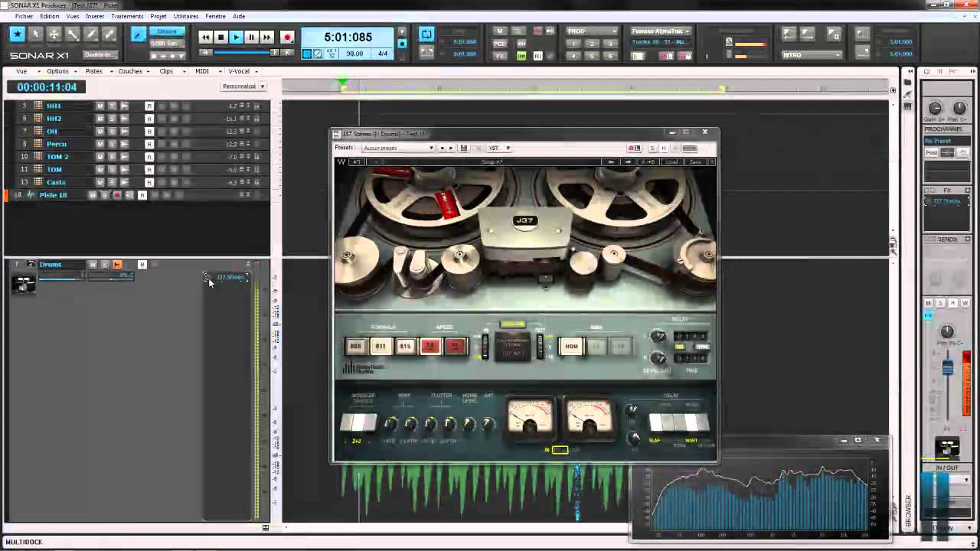The width and height of the screenshot is (980, 551).
Task: Click the previous preset arrow in plugin header
Action: (x=442, y=148)
